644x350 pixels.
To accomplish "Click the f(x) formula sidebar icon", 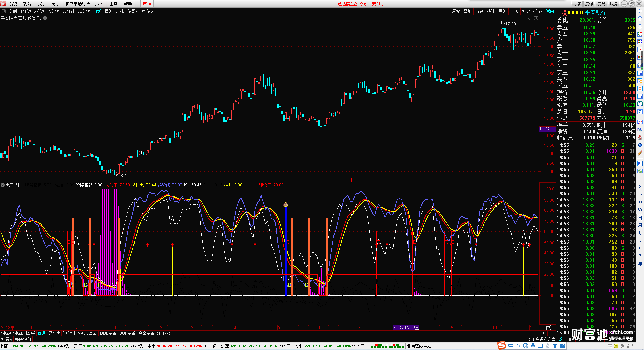I will point(640,104).
